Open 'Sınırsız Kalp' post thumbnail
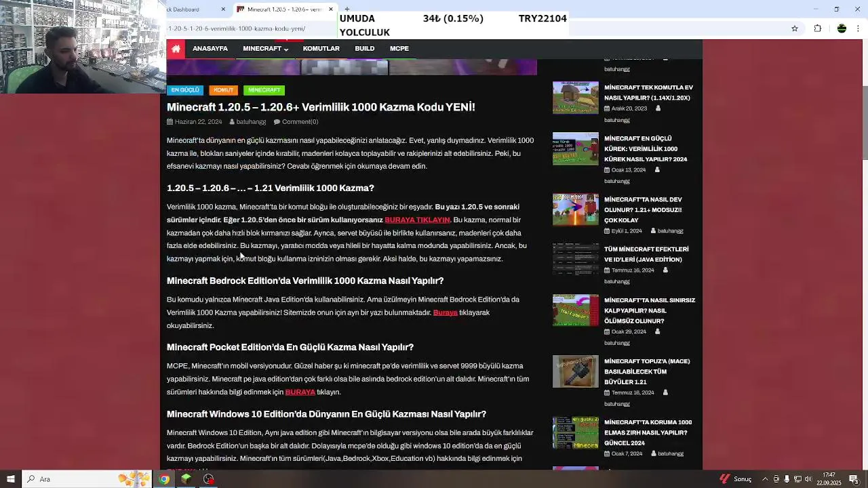Screen dimensions: 868x488 click(x=576, y=310)
